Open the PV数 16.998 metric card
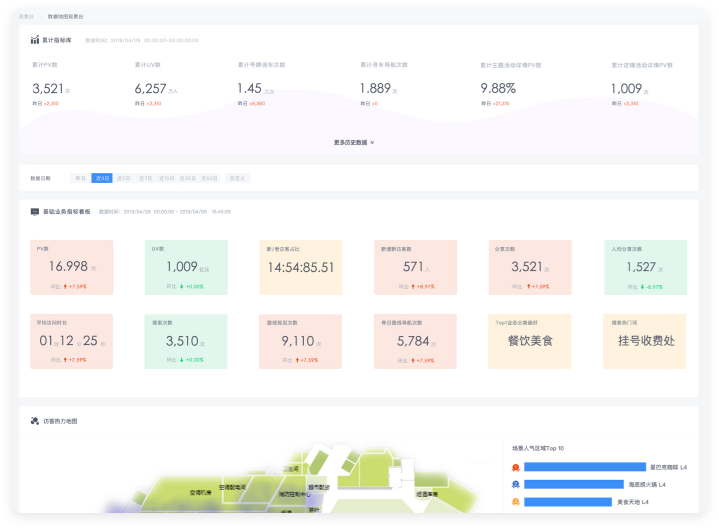Screen dimensions: 719x529 (x=72, y=267)
